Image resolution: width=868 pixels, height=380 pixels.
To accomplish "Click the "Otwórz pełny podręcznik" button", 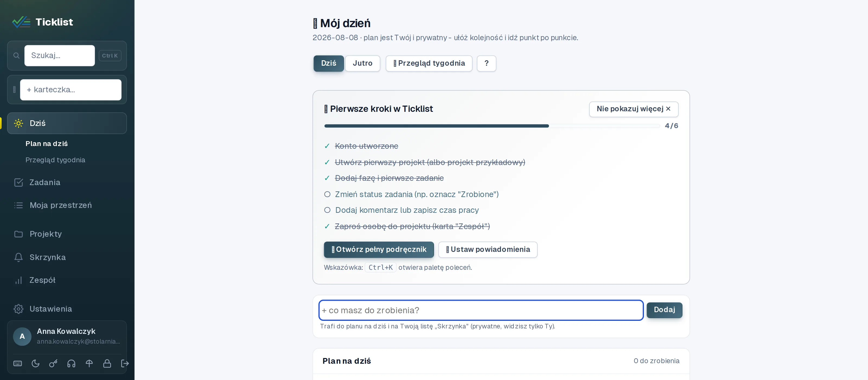I will click(x=379, y=249).
